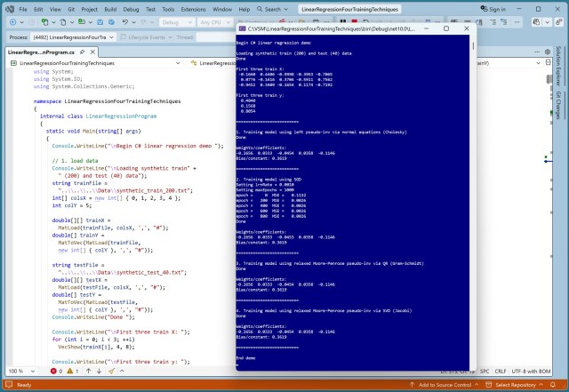Image resolution: width=569 pixels, height=392 pixels.
Task: Open the Debug configuration dropdown
Action: coord(176,21)
